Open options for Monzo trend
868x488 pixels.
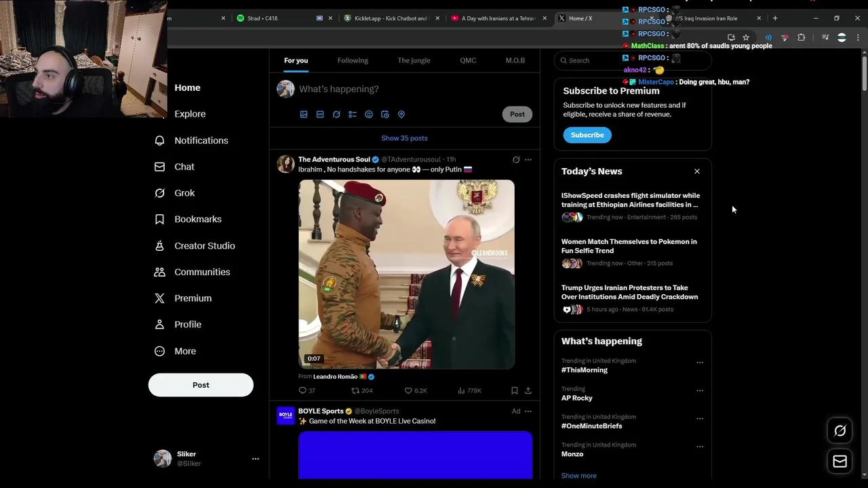[700, 447]
